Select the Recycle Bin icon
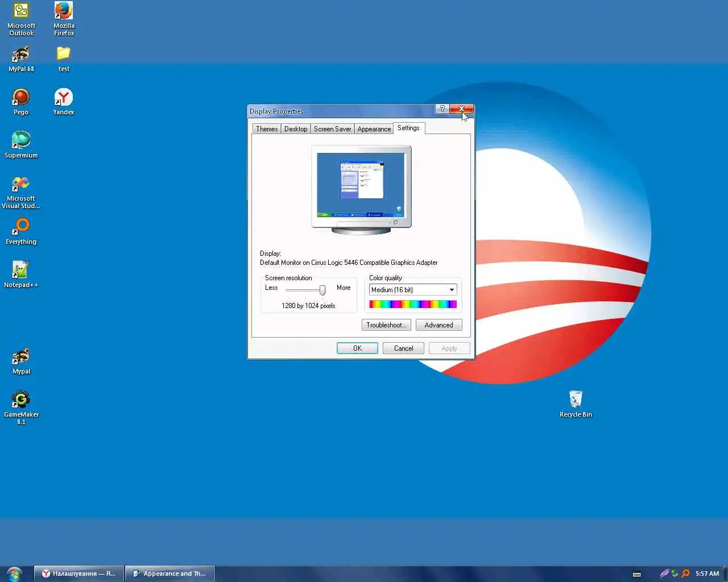The image size is (728, 582). (576, 404)
